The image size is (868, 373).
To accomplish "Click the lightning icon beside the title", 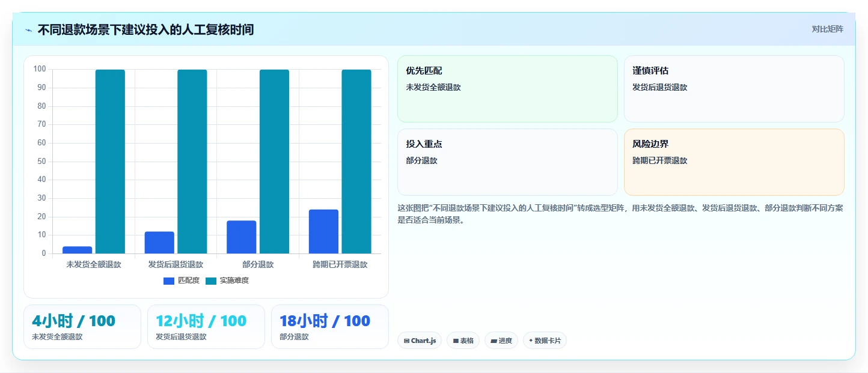I will [x=29, y=30].
